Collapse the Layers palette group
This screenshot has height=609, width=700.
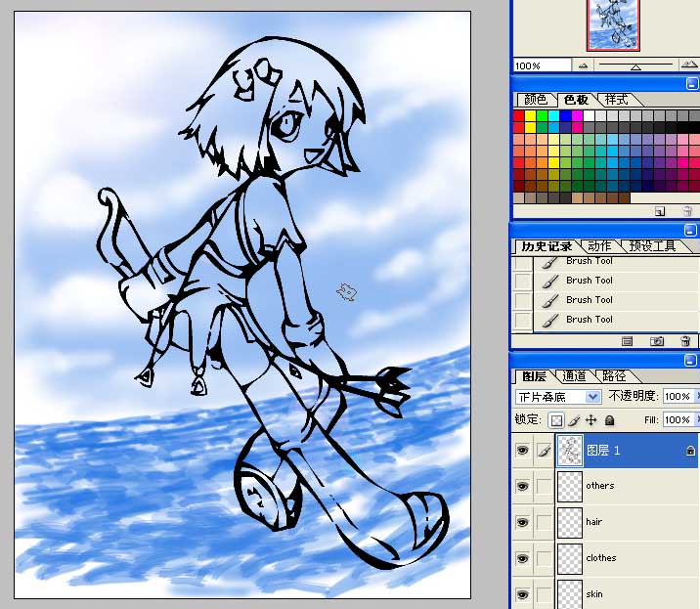tap(690, 361)
